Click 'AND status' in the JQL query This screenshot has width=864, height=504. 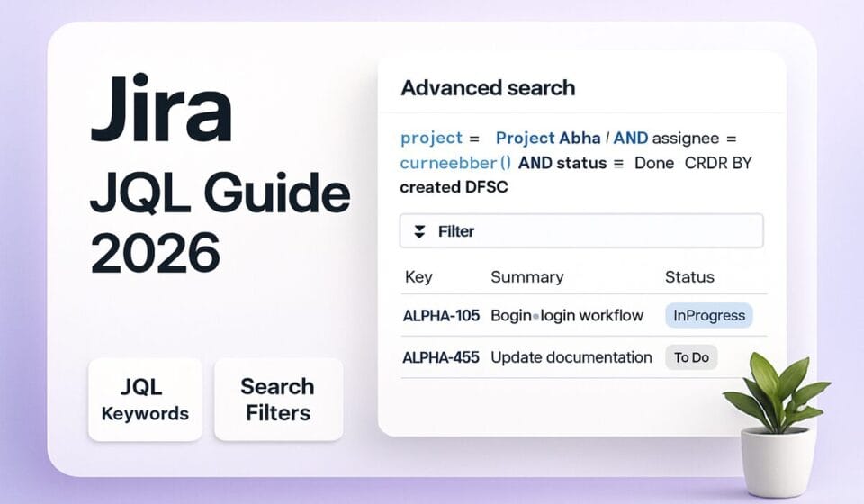pyautogui.click(x=562, y=163)
